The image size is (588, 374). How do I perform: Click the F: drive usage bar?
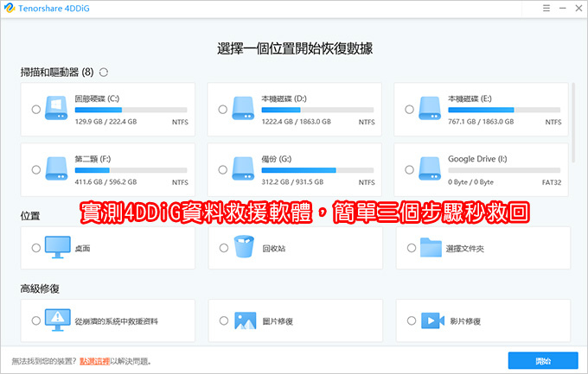(x=131, y=170)
